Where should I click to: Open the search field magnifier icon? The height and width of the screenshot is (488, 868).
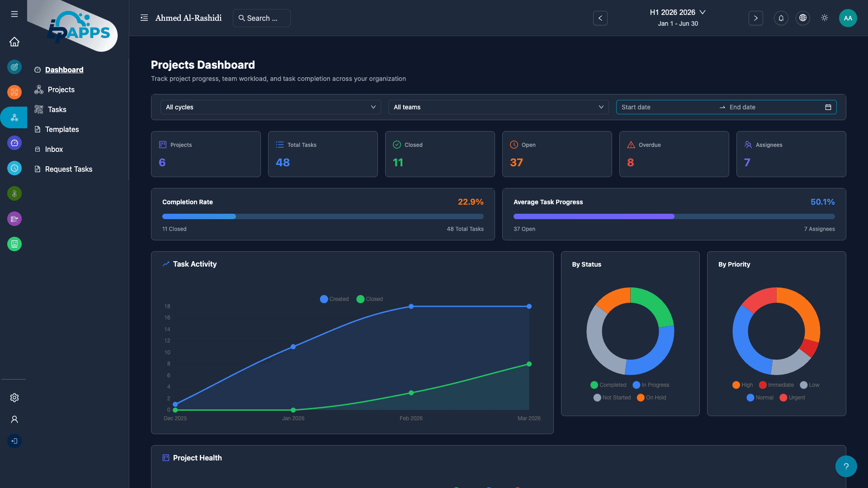click(242, 18)
